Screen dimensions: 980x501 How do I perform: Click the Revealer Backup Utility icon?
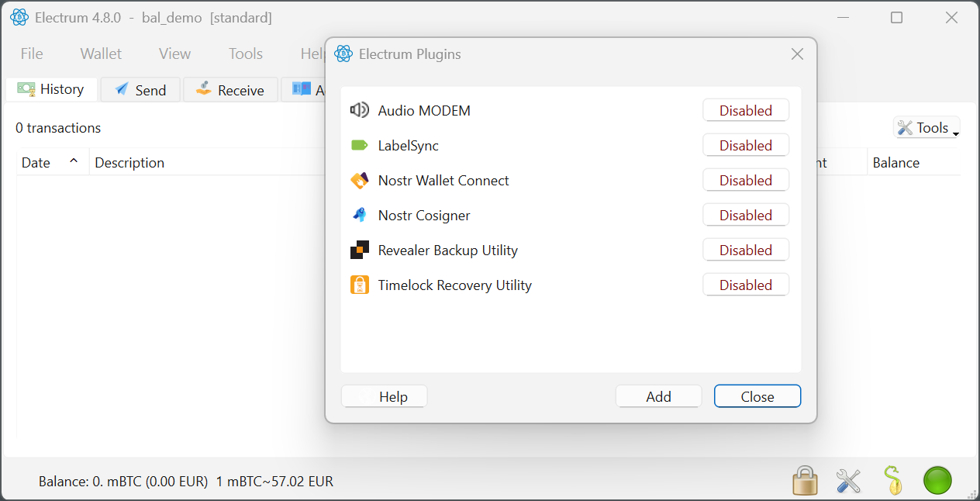360,250
